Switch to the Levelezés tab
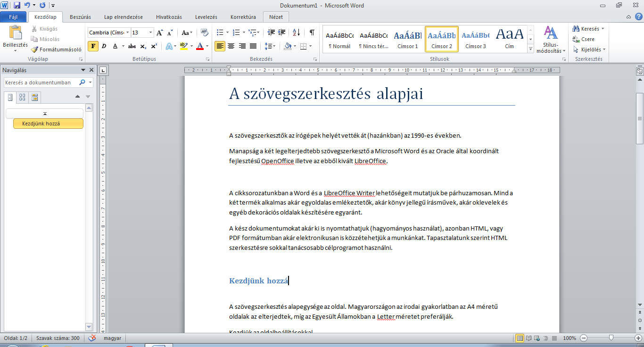Screen dimensions: 644x347 click(x=206, y=17)
